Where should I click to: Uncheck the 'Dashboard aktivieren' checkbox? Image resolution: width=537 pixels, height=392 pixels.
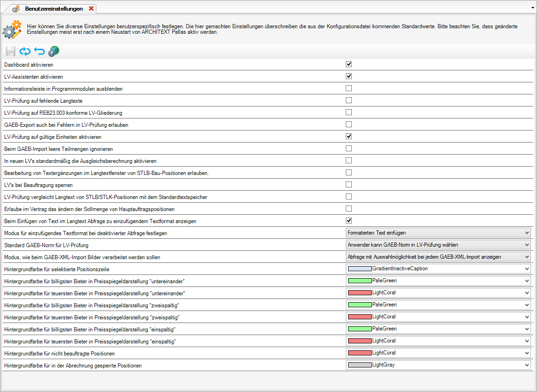[349, 64]
